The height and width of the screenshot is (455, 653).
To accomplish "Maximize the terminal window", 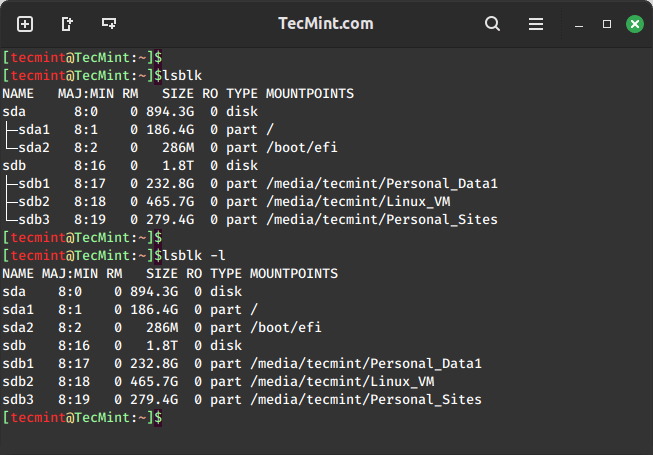I will 607,24.
